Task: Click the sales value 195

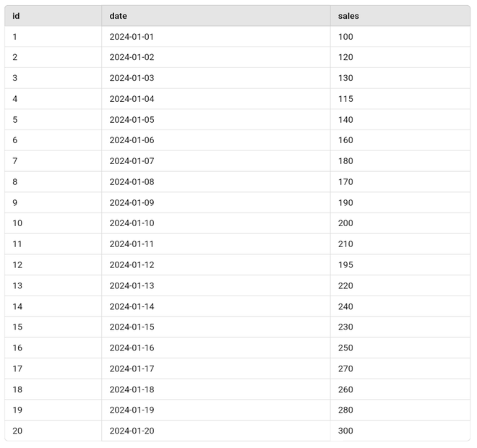Action: tap(345, 265)
